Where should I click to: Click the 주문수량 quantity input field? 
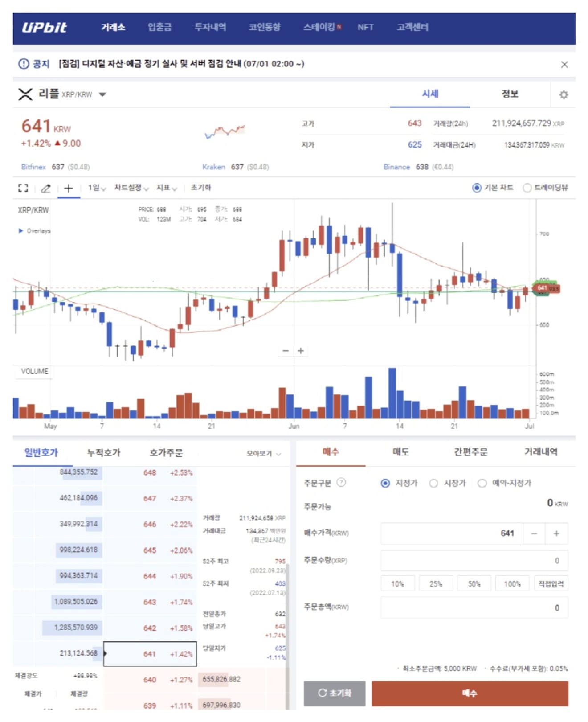474,561
